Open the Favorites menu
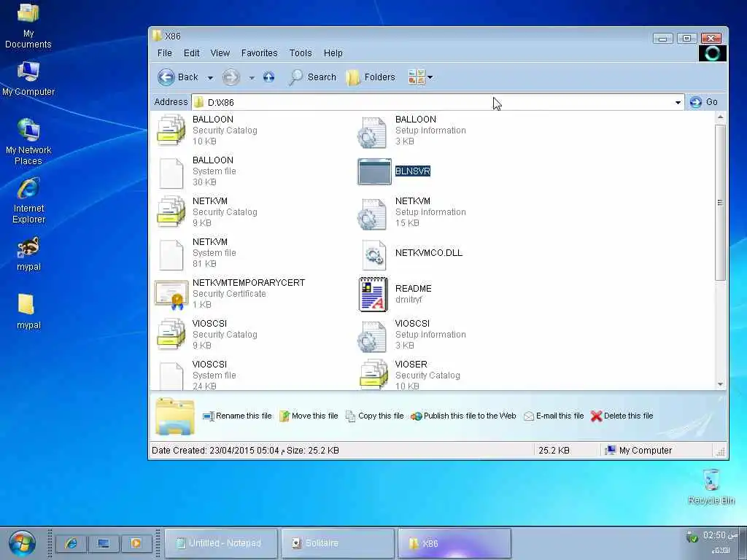The image size is (747, 560). tap(259, 52)
